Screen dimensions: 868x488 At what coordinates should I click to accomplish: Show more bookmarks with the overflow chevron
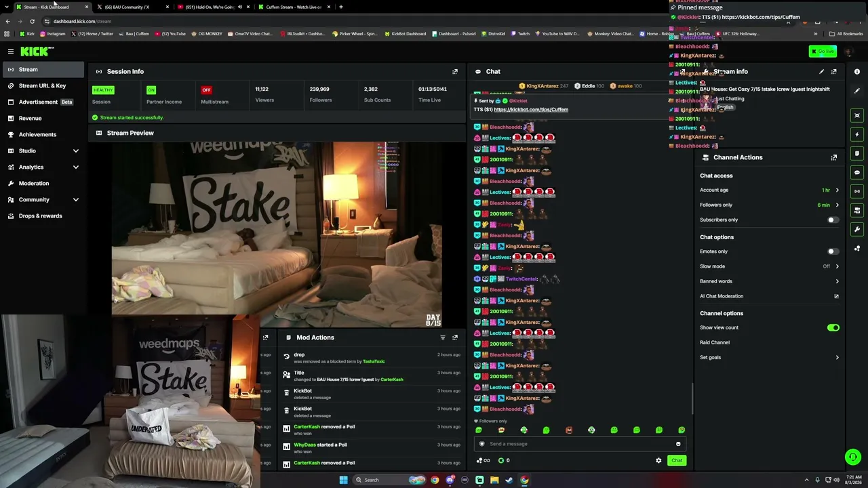[816, 33]
